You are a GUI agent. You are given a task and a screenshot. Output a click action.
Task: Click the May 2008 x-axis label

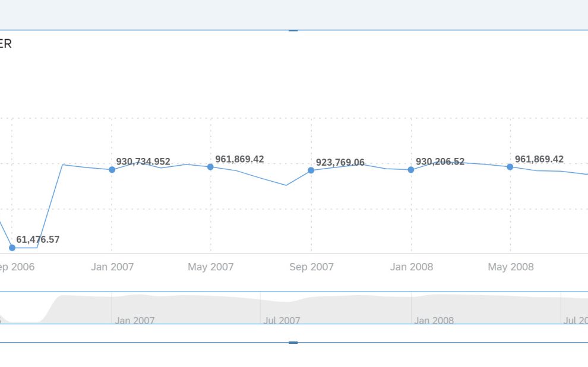point(511,267)
